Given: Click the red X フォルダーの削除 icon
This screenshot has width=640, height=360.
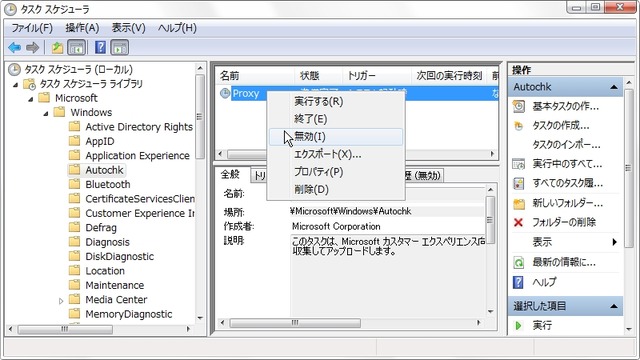Looking at the screenshot, I should pyautogui.click(x=518, y=222).
